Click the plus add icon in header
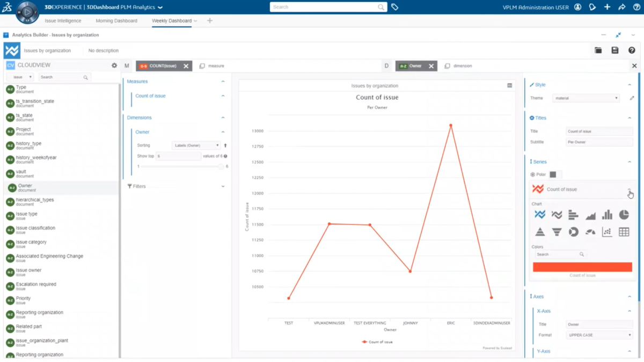The image size is (644, 362). (x=607, y=7)
